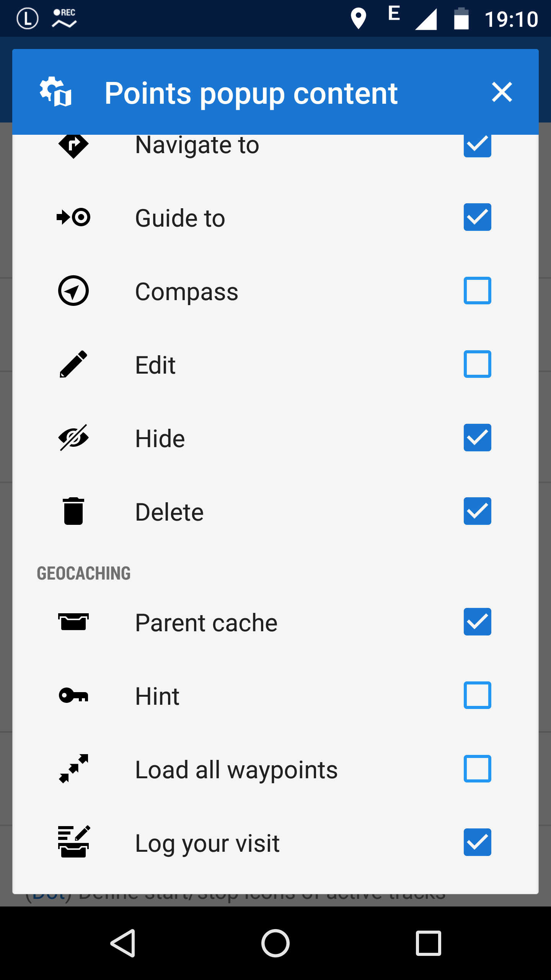Click the Edit pencil icon
Viewport: 551px width, 980px height.
73,364
